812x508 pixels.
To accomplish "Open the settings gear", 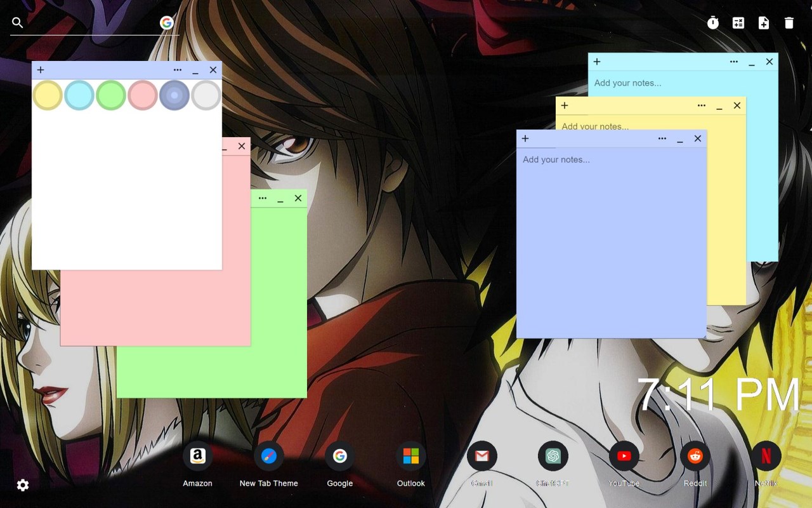I will coord(23,485).
